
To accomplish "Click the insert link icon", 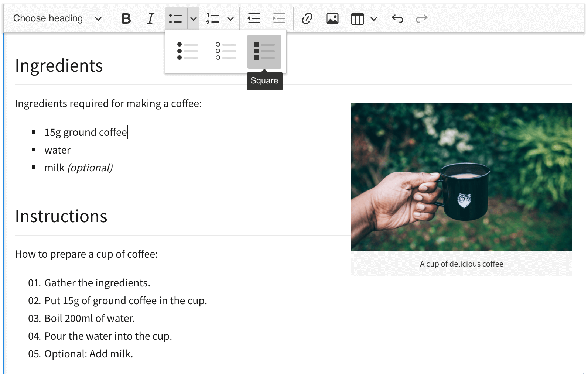I will 307,18.
